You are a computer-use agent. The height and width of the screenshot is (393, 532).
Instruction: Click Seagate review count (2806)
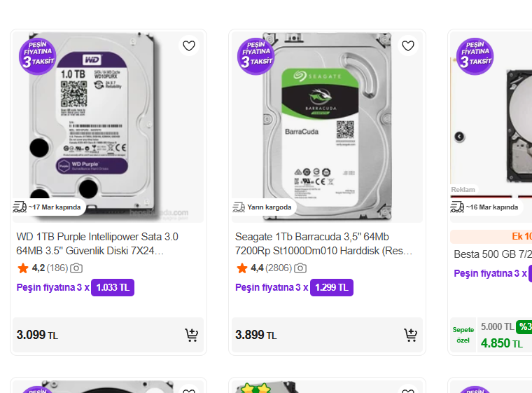tap(279, 268)
